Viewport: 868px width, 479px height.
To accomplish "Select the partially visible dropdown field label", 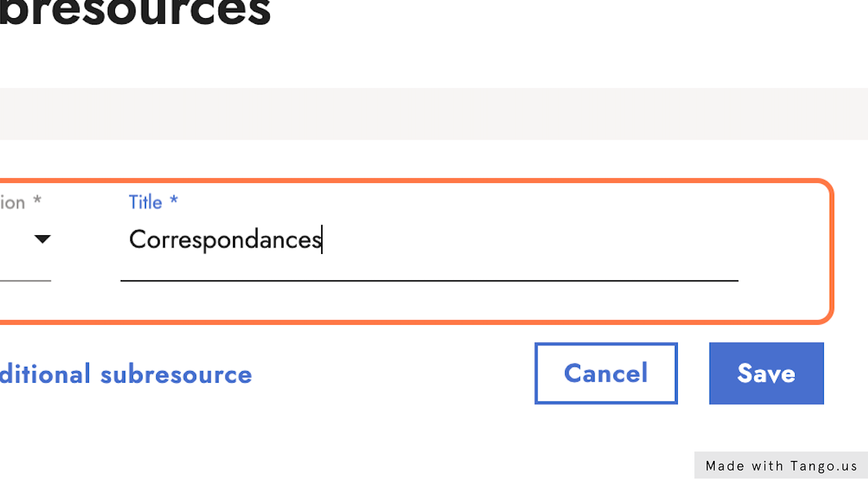I will click(x=13, y=203).
